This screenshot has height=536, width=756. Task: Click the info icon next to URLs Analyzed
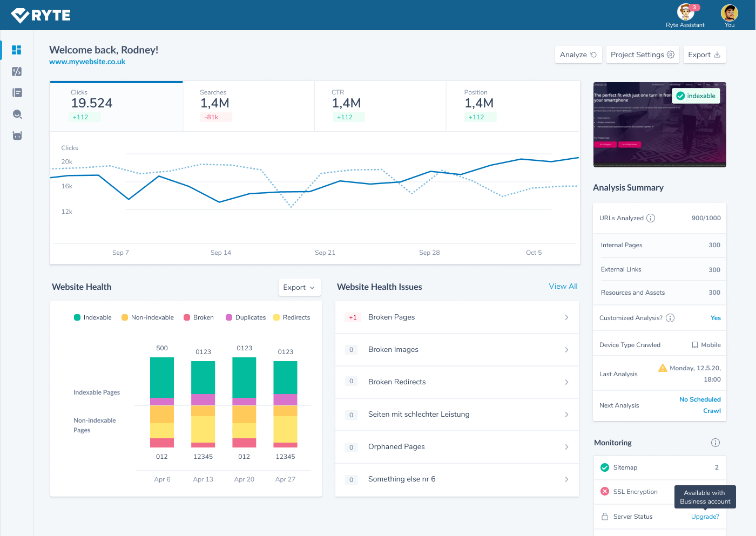point(651,218)
